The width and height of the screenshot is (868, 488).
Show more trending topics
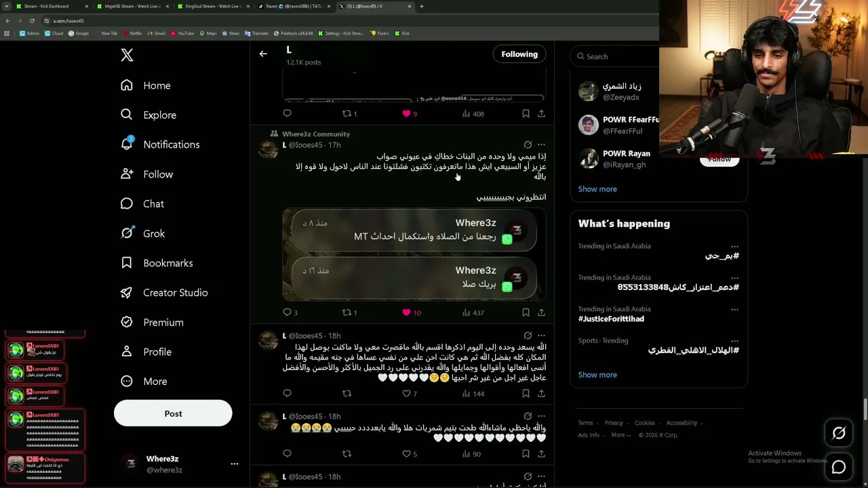[x=597, y=375]
